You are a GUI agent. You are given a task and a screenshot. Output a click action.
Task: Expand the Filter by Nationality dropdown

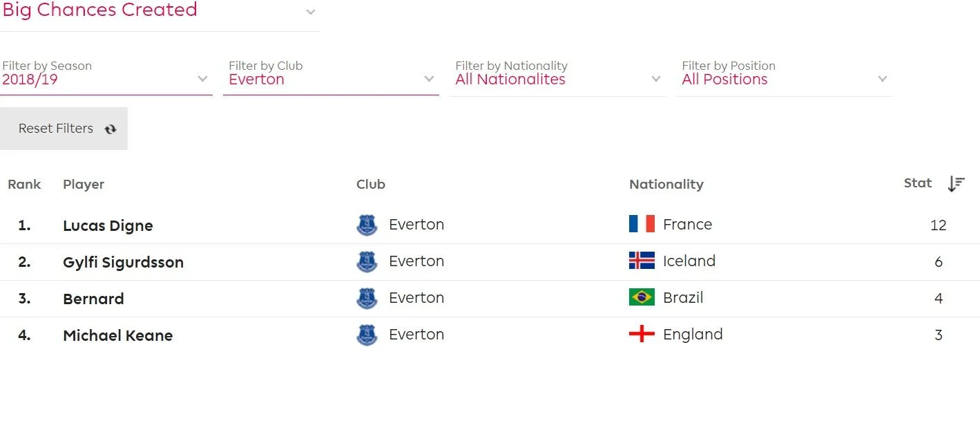coord(655,79)
